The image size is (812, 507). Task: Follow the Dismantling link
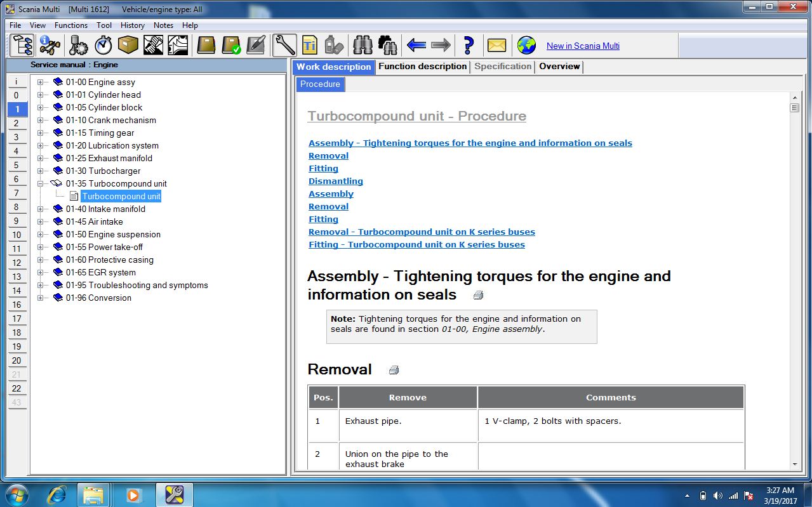coord(336,181)
